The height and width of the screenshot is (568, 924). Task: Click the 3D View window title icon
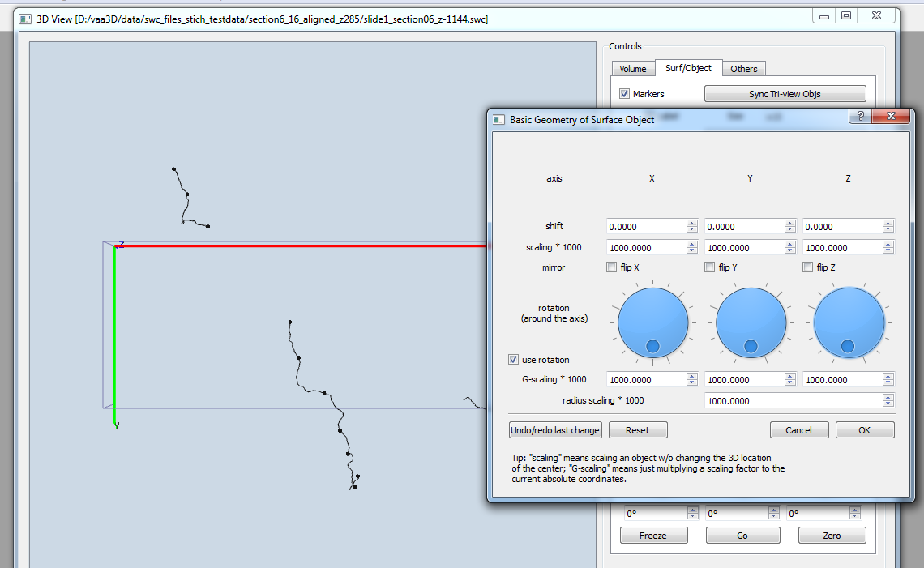(26, 18)
